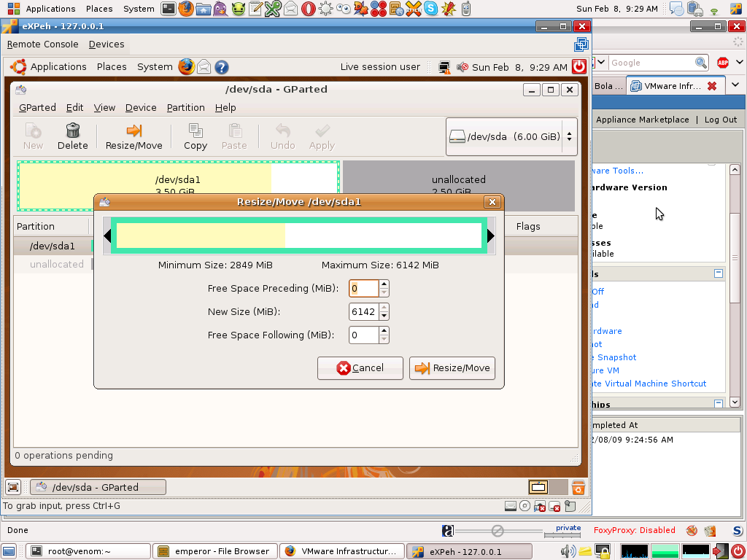Click the Copy partition toolbar icon
Image resolution: width=747 pixels, height=560 pixels.
click(196, 136)
